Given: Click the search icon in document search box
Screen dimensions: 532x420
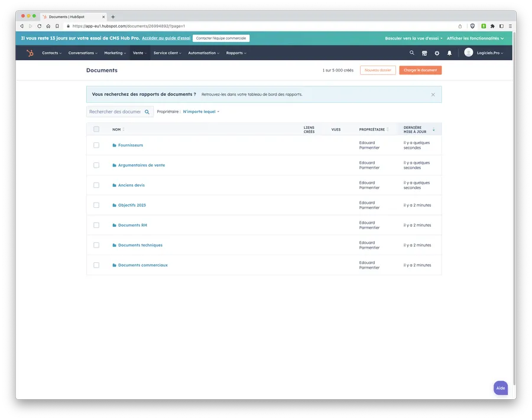Looking at the screenshot, I should (147, 112).
